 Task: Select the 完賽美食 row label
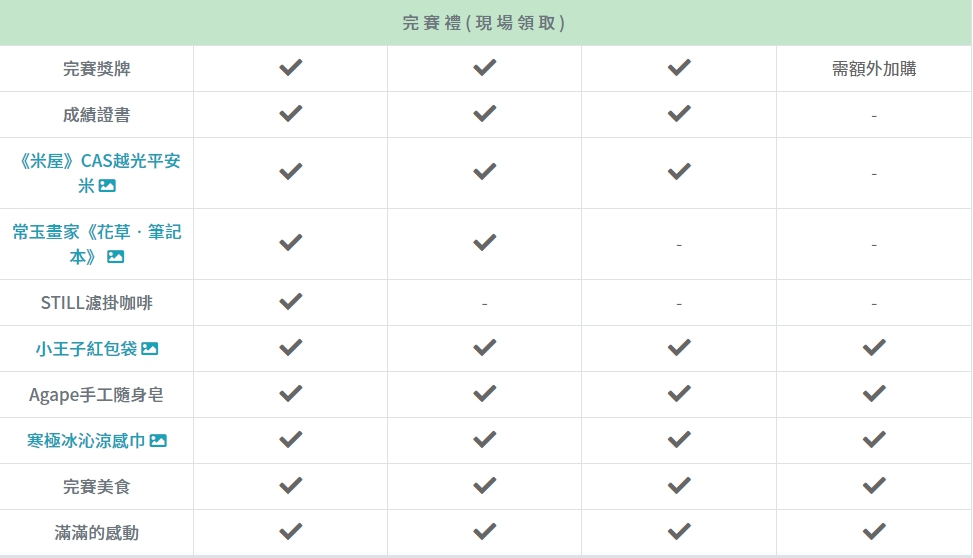point(96,487)
